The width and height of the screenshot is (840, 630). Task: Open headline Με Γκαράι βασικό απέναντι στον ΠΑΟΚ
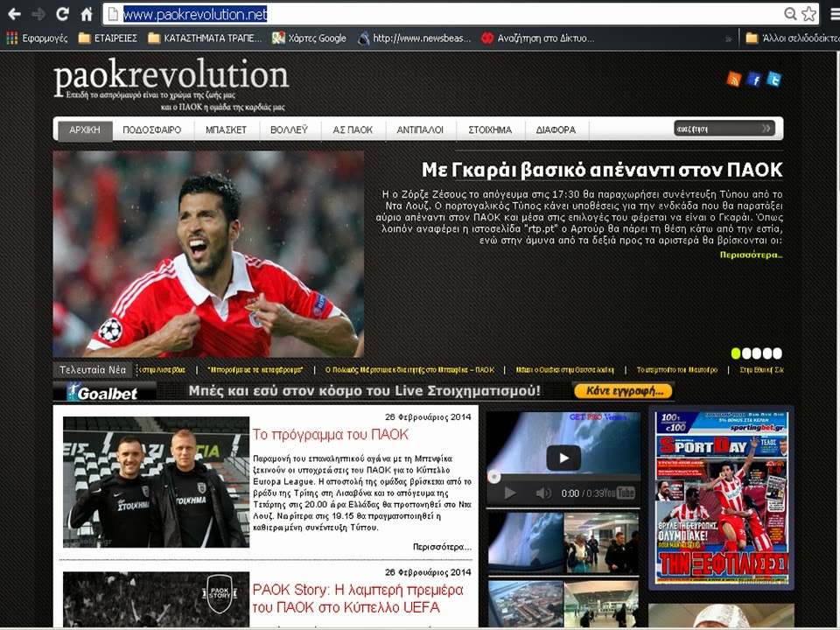(x=602, y=170)
